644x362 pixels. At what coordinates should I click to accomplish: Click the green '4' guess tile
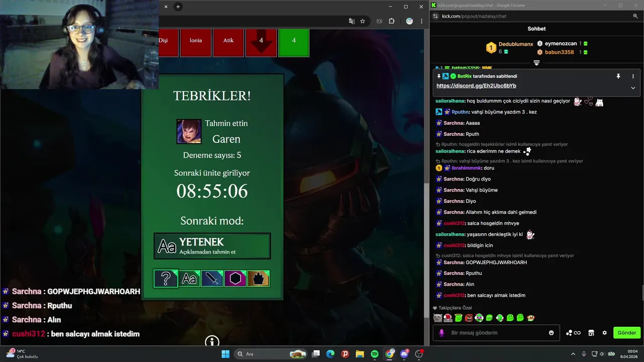coord(294,42)
